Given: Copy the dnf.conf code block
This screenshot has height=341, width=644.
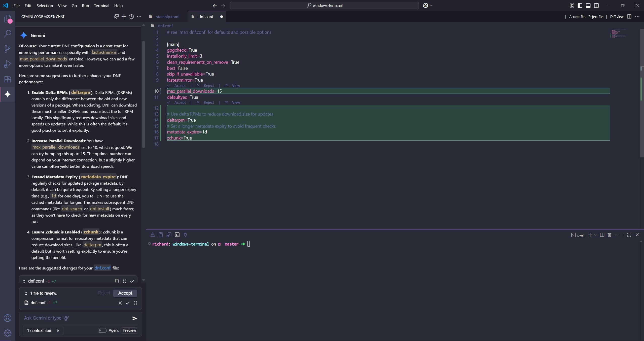Looking at the screenshot, I should coord(117,281).
